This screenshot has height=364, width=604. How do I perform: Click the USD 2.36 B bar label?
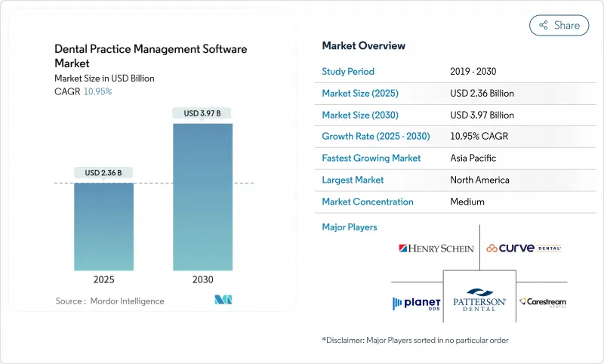pyautogui.click(x=104, y=173)
